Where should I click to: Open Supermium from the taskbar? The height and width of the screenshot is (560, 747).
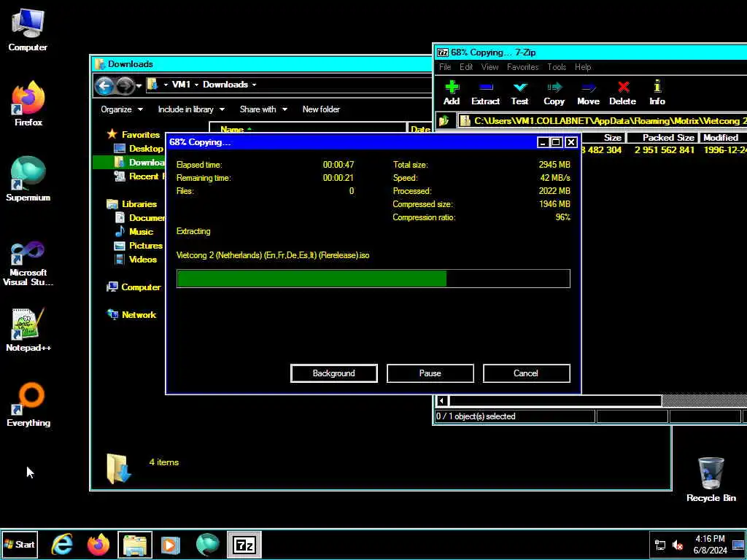(x=207, y=544)
